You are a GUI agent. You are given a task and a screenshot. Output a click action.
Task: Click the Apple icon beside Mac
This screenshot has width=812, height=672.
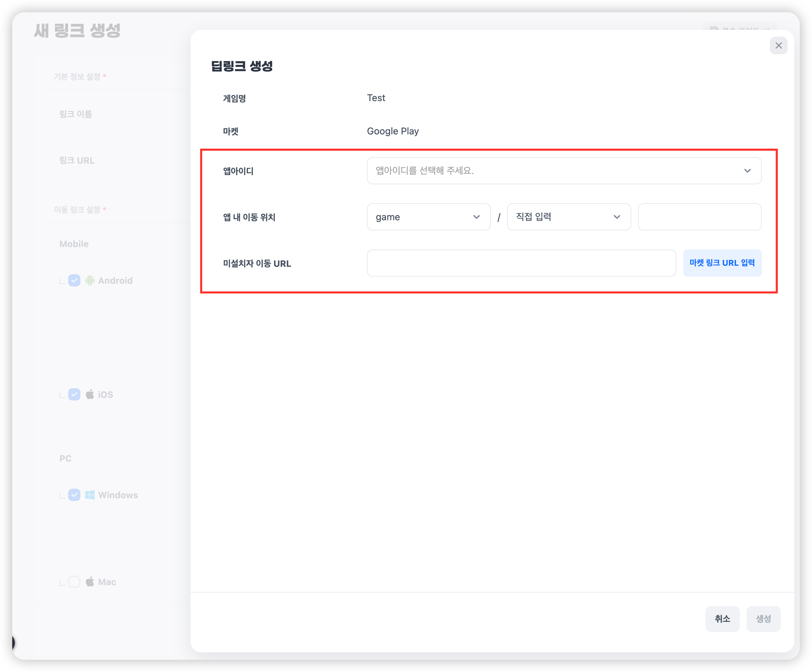pos(90,581)
